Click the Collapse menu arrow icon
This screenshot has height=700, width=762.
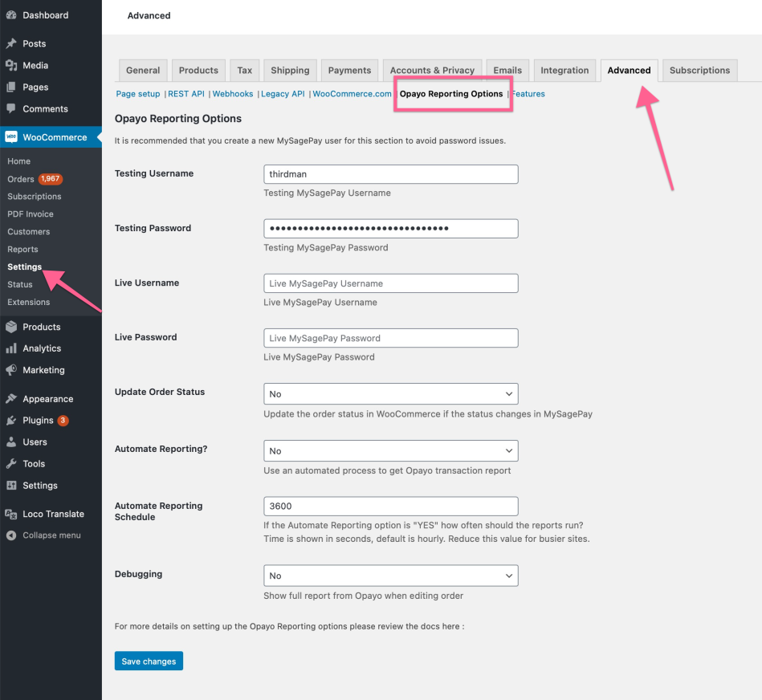pyautogui.click(x=11, y=535)
